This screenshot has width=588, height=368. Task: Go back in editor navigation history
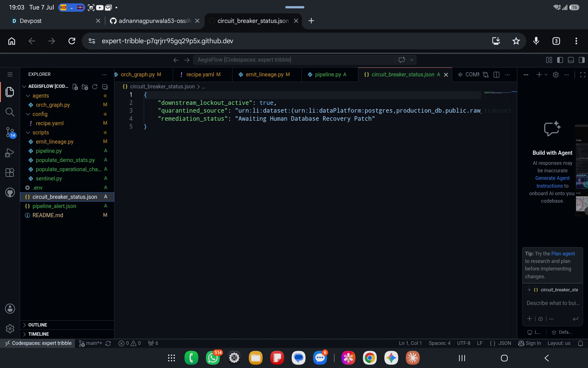(x=176, y=60)
